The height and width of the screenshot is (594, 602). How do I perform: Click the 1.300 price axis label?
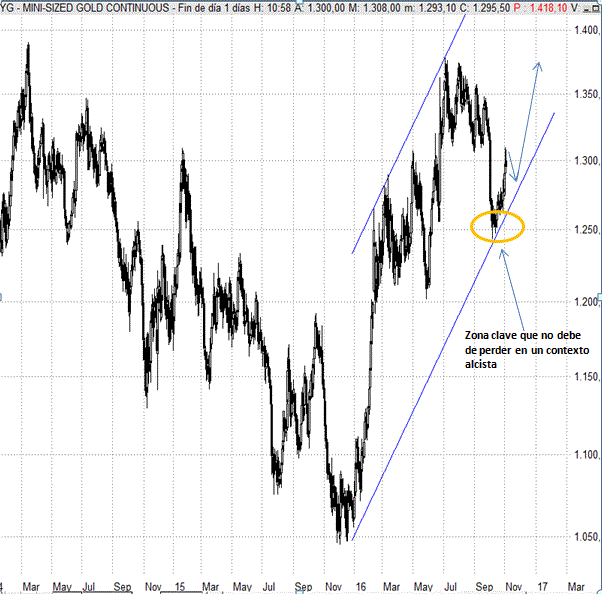point(586,160)
